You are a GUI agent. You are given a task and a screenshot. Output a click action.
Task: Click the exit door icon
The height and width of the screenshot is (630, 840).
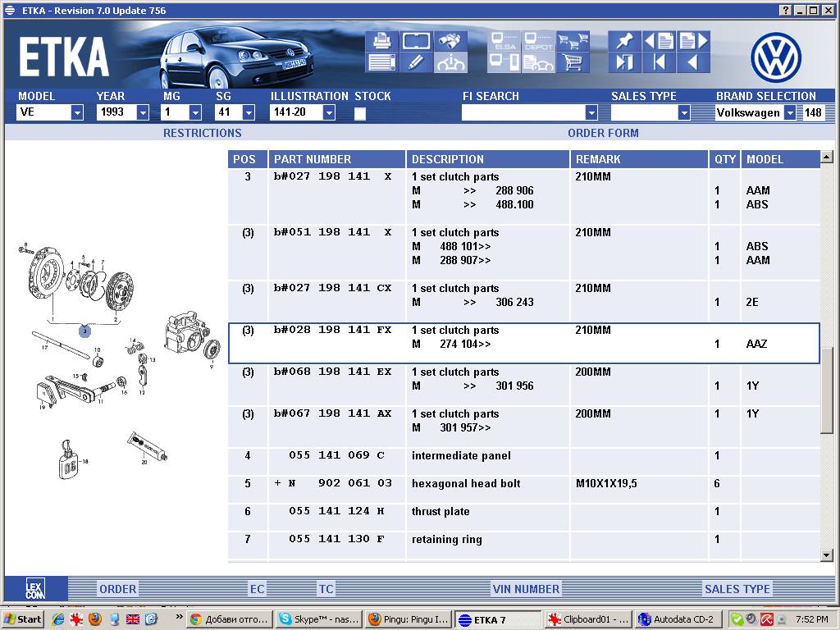point(624,62)
